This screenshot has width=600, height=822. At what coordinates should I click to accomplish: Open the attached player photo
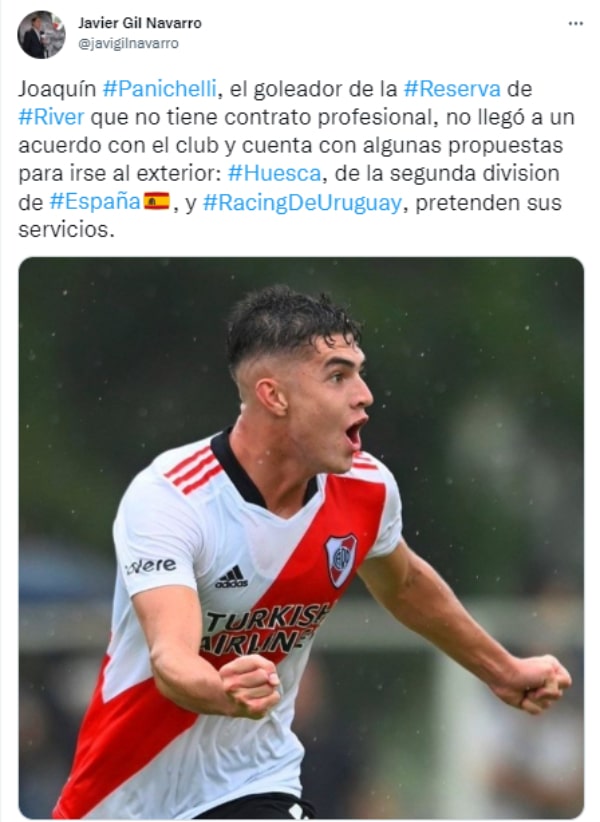[x=301, y=538]
